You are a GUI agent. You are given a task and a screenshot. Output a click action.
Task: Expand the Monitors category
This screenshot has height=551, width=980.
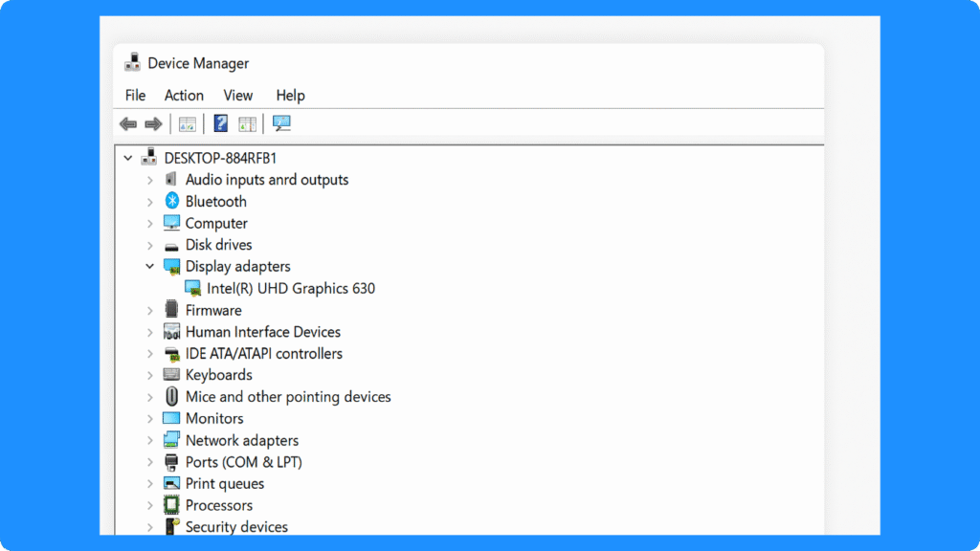coord(150,418)
